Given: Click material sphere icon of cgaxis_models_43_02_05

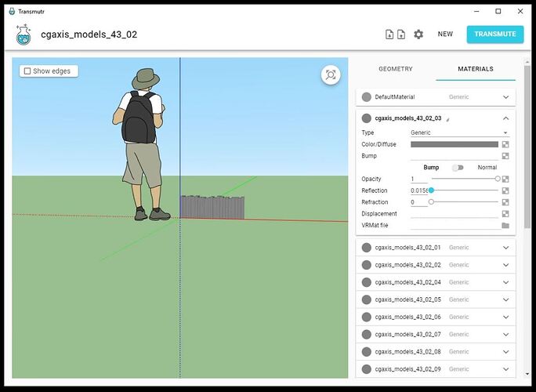Looking at the screenshot, I should click(x=367, y=299).
